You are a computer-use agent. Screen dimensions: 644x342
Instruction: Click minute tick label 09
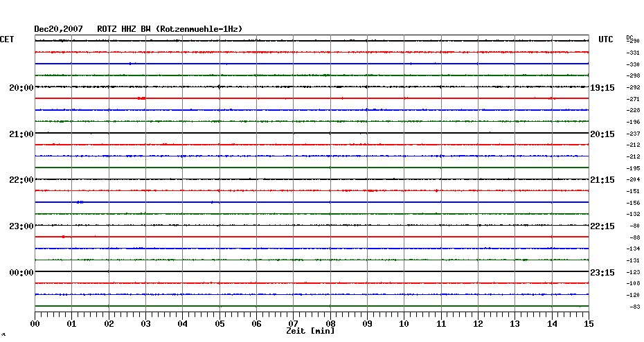click(x=368, y=324)
